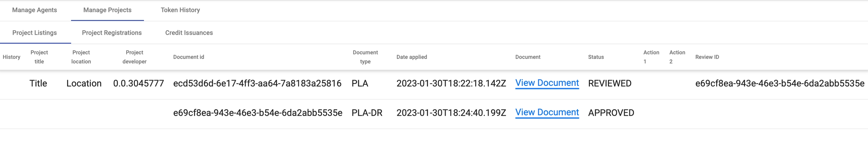Switch to the Manage Agents tab
The height and width of the screenshot is (162, 868).
[x=34, y=10]
